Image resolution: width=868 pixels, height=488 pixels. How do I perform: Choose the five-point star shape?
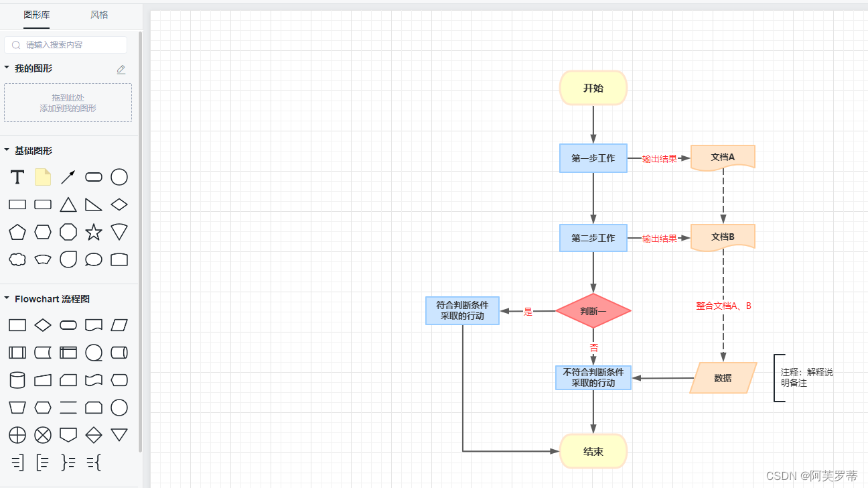click(94, 232)
